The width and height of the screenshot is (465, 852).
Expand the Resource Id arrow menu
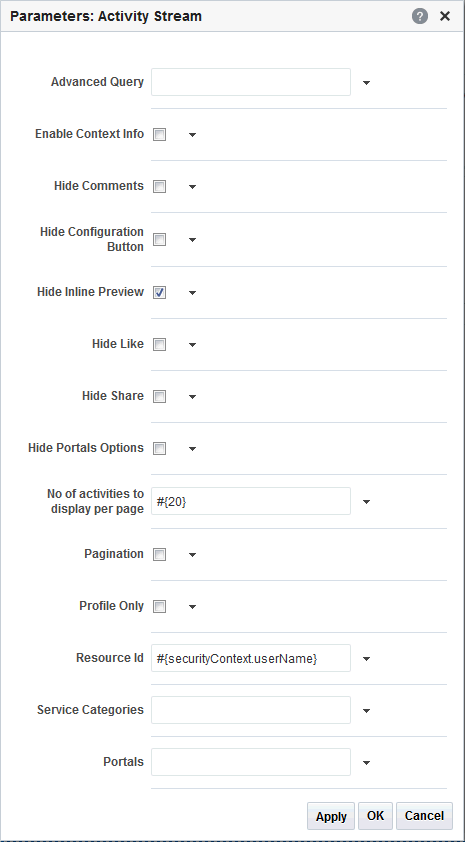[x=366, y=659]
